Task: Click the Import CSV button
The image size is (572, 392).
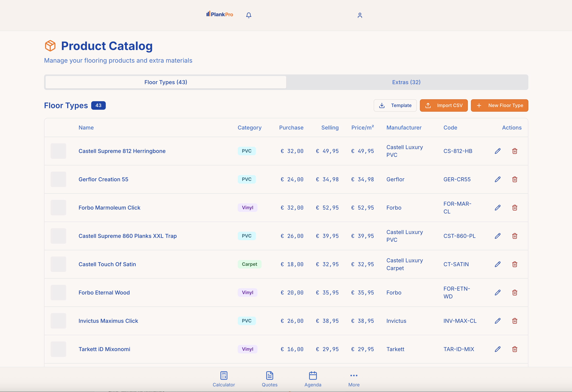Action: click(x=444, y=105)
